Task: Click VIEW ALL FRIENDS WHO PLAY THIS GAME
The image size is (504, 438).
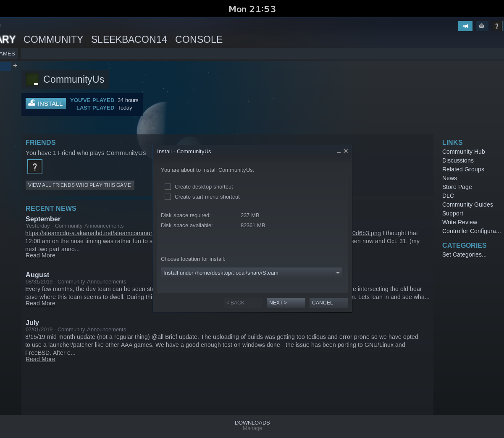Action: coord(80,185)
